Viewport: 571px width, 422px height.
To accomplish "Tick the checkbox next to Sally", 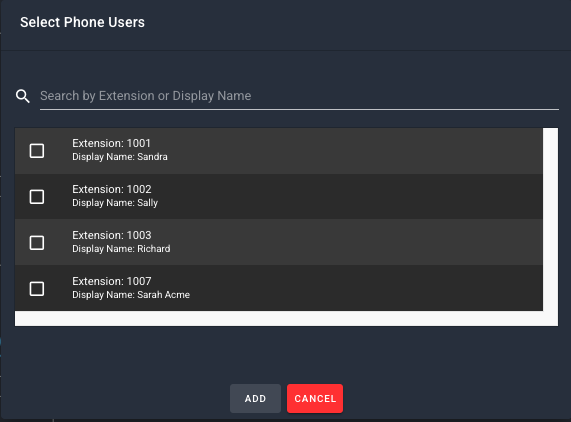I will point(37,197).
